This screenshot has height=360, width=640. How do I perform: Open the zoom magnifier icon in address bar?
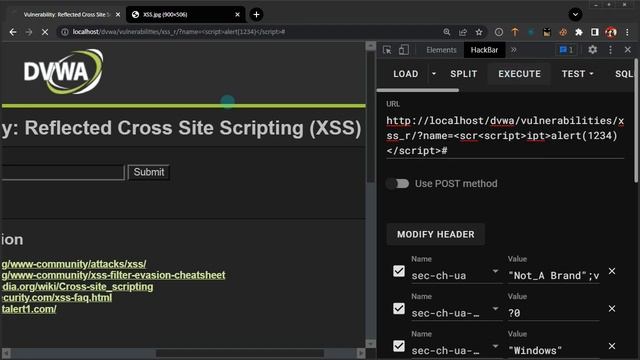[x=447, y=32]
